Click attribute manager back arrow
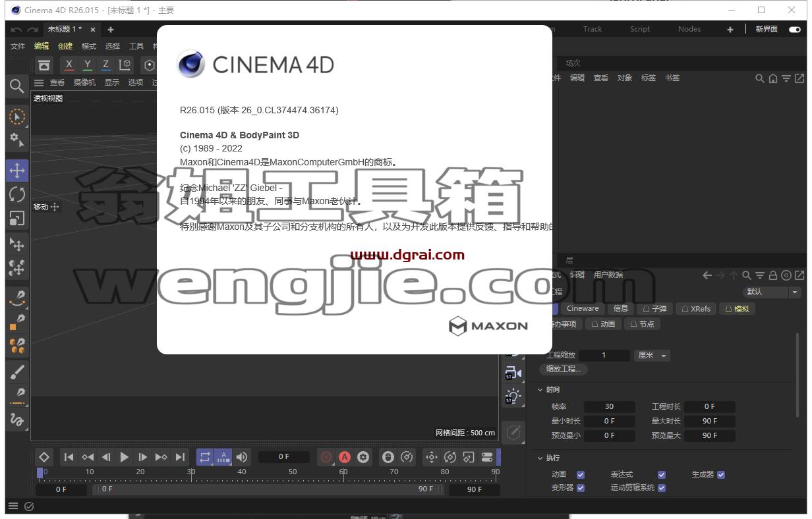Screen dimensions: 812x519 tap(707, 275)
